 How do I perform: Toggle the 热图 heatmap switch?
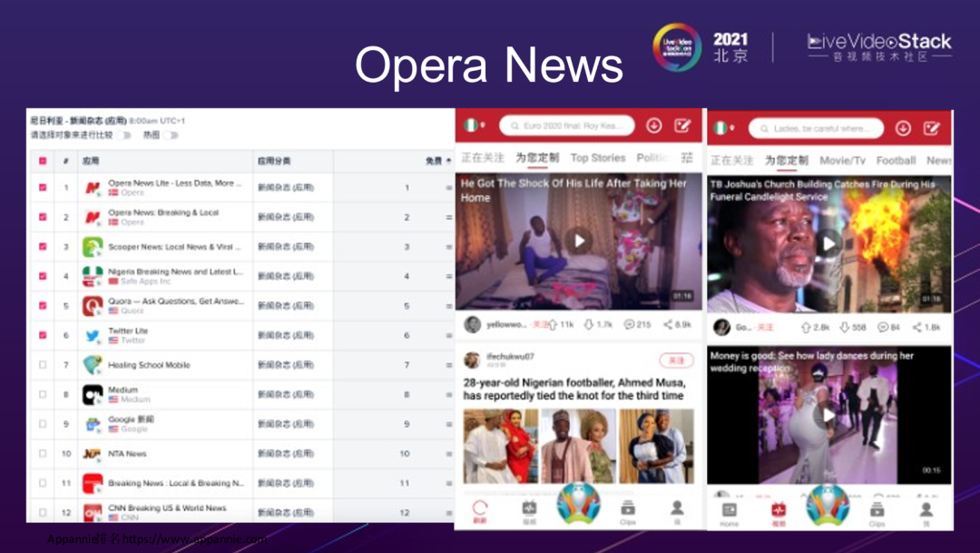(x=171, y=135)
